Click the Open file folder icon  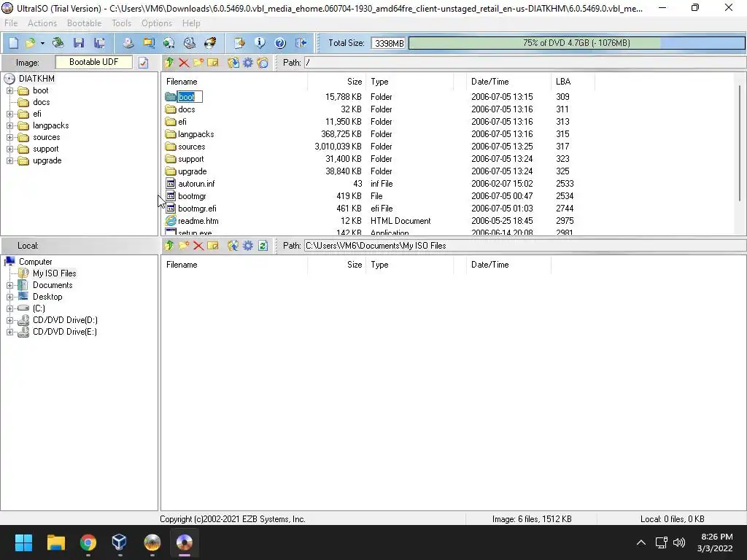pyautogui.click(x=31, y=43)
